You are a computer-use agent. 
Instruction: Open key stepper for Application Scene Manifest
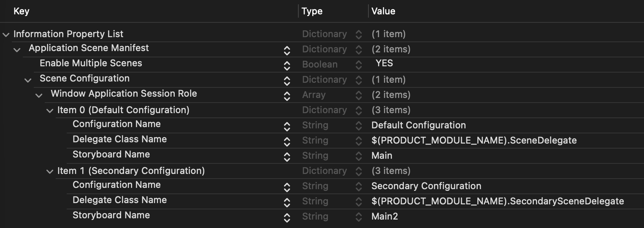pos(287,51)
